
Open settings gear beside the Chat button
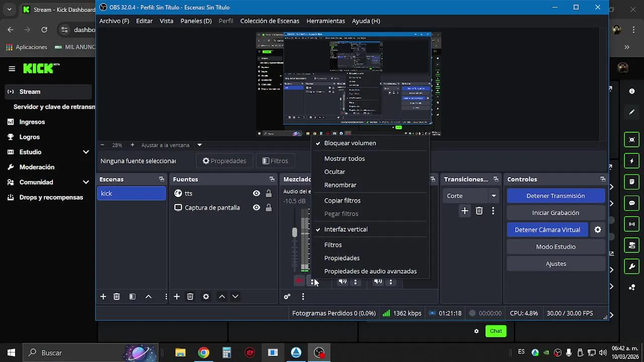point(476,331)
